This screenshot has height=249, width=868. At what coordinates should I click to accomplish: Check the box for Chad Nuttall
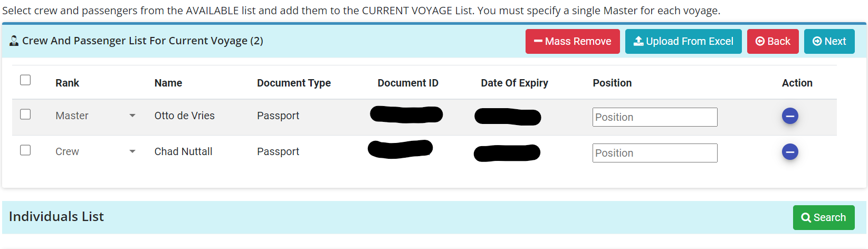pos(25,150)
